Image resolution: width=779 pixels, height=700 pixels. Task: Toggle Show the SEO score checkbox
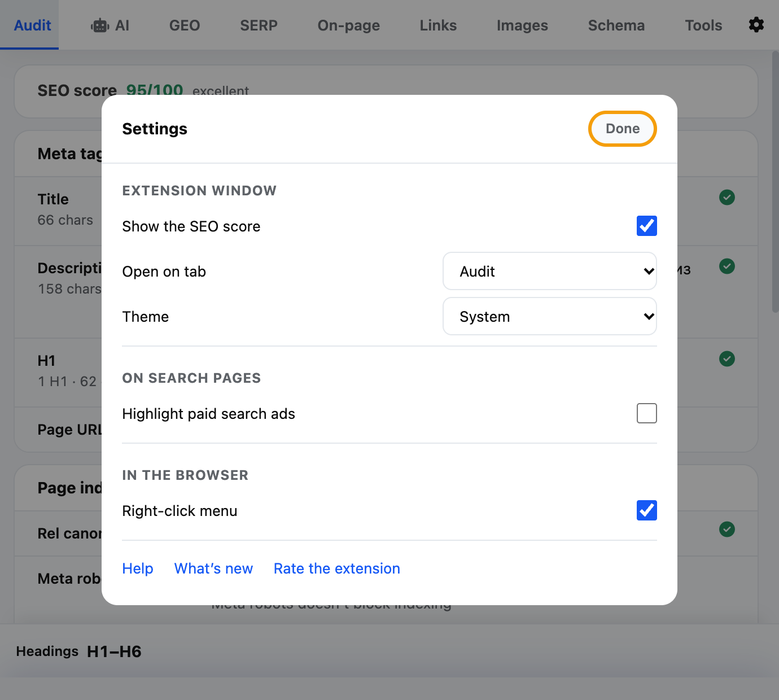pyautogui.click(x=647, y=226)
